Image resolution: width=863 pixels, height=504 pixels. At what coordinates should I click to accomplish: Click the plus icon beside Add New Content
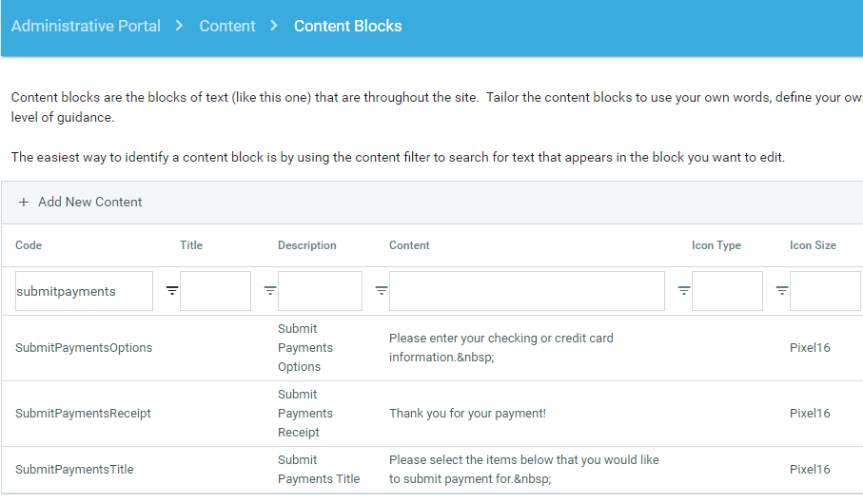(x=24, y=202)
